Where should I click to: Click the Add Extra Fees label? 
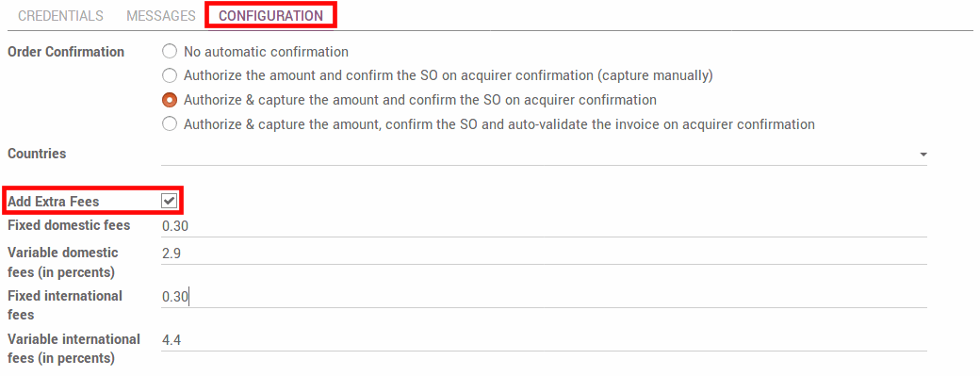click(x=53, y=202)
